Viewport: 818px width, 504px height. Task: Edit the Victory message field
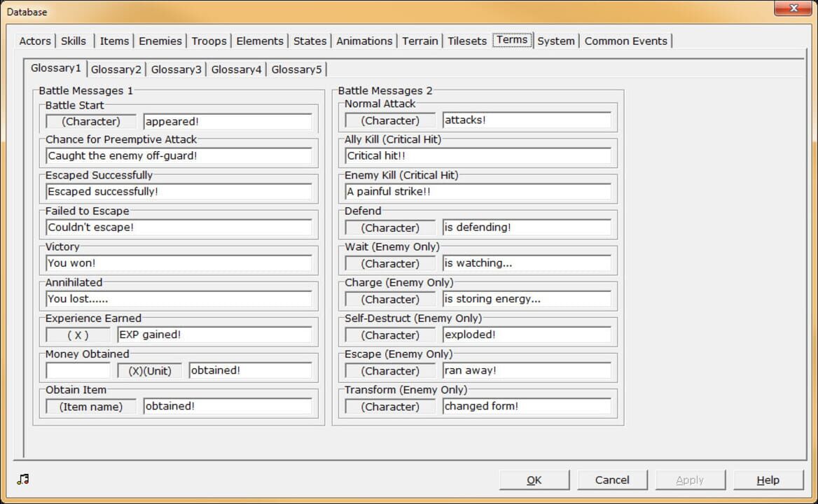pyautogui.click(x=177, y=262)
